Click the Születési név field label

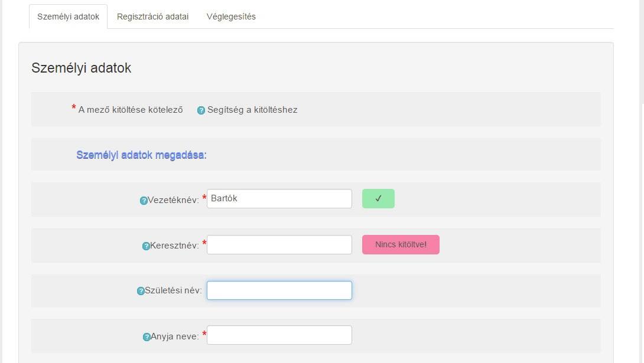coord(173,290)
